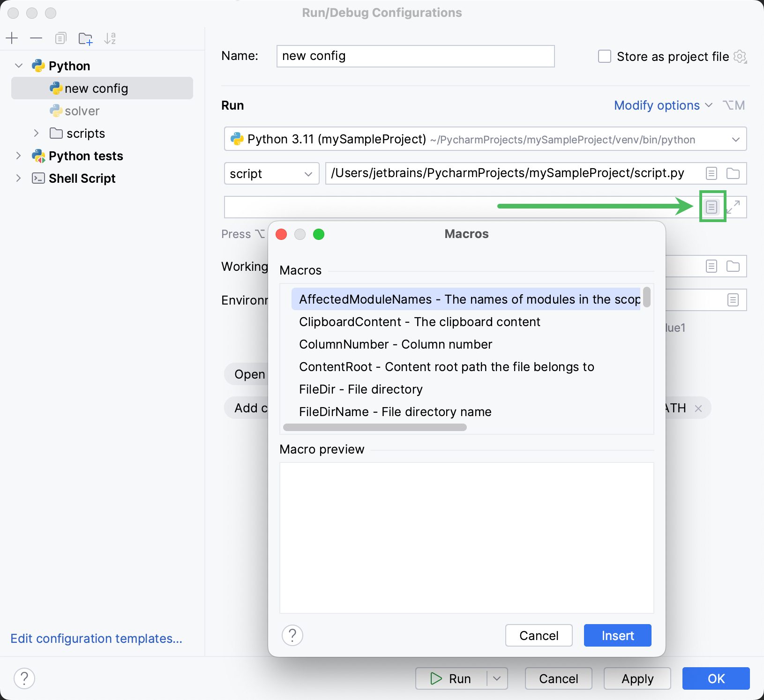Expand the parameters field editor
This screenshot has width=764, height=700.
point(735,207)
